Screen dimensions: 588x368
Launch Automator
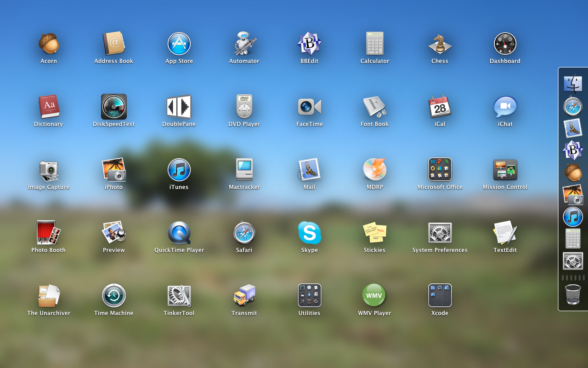tap(244, 44)
